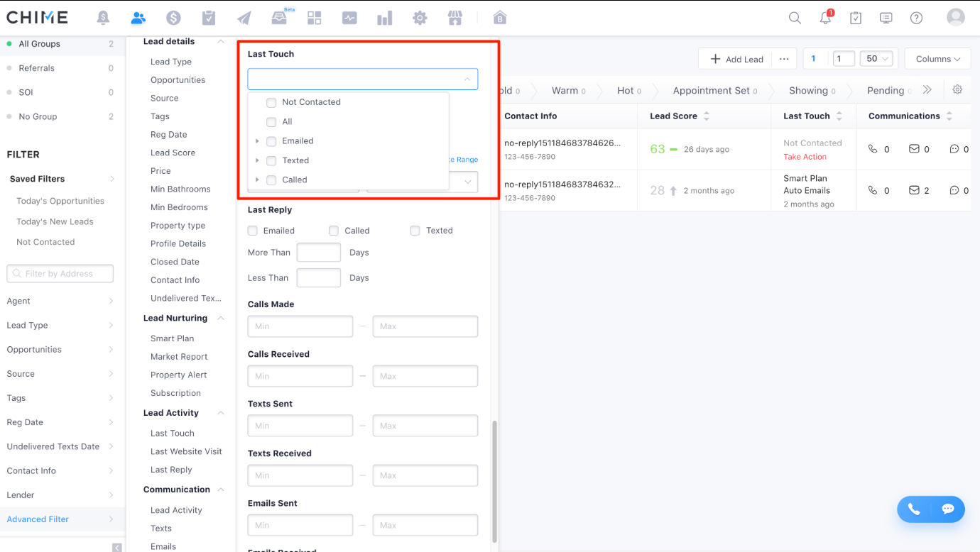
Task: Open the Beta inbox icon
Action: click(x=279, y=18)
